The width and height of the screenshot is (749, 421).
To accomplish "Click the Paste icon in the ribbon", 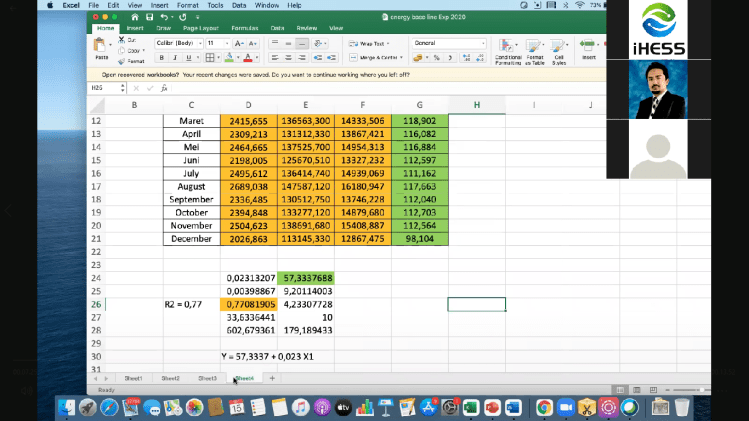I will click(x=101, y=47).
